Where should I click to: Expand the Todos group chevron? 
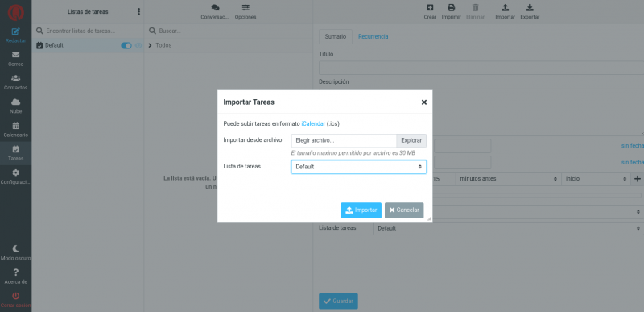click(x=150, y=45)
